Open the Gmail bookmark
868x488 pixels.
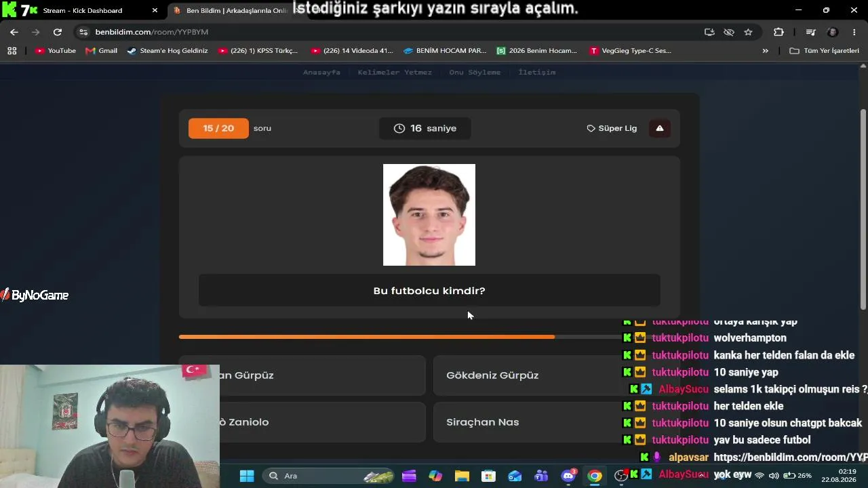point(102,51)
